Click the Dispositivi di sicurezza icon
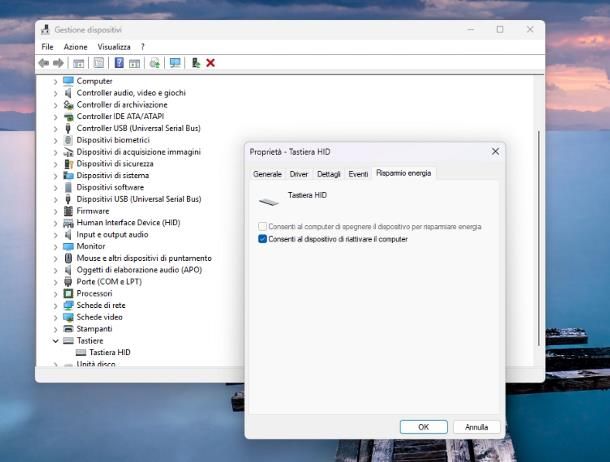Image resolution: width=610 pixels, height=462 pixels. pyautogui.click(x=68, y=164)
